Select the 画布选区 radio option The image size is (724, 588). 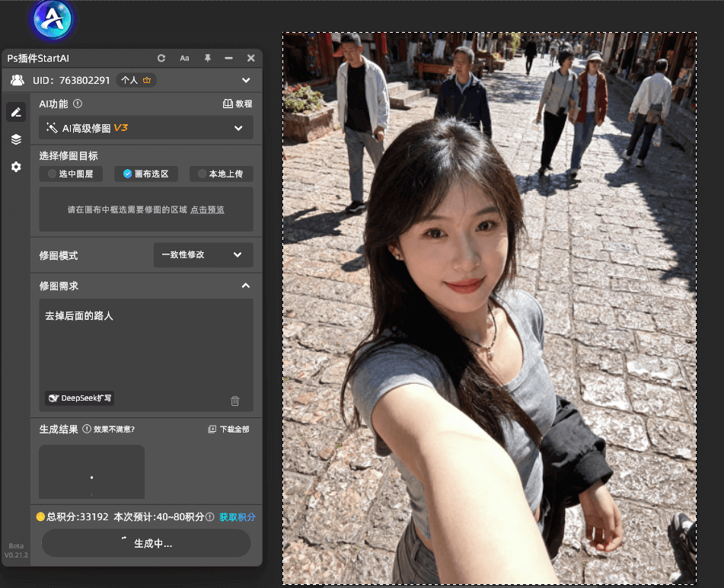click(146, 174)
